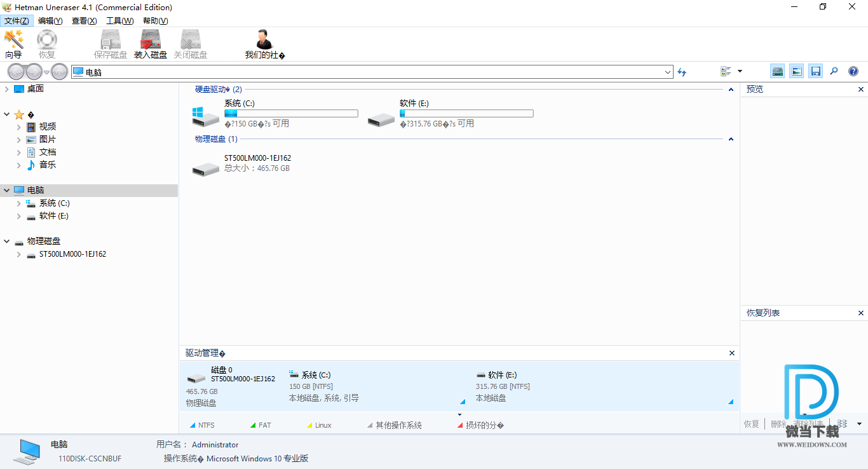Select 桌面 in the folder tree
Viewport: 868px width, 469px height.
36,89
